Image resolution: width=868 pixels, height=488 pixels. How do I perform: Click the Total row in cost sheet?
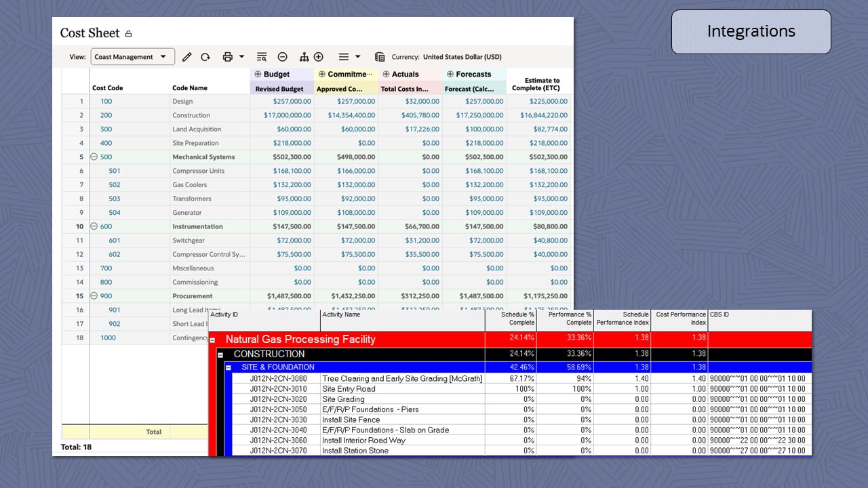tap(154, 432)
